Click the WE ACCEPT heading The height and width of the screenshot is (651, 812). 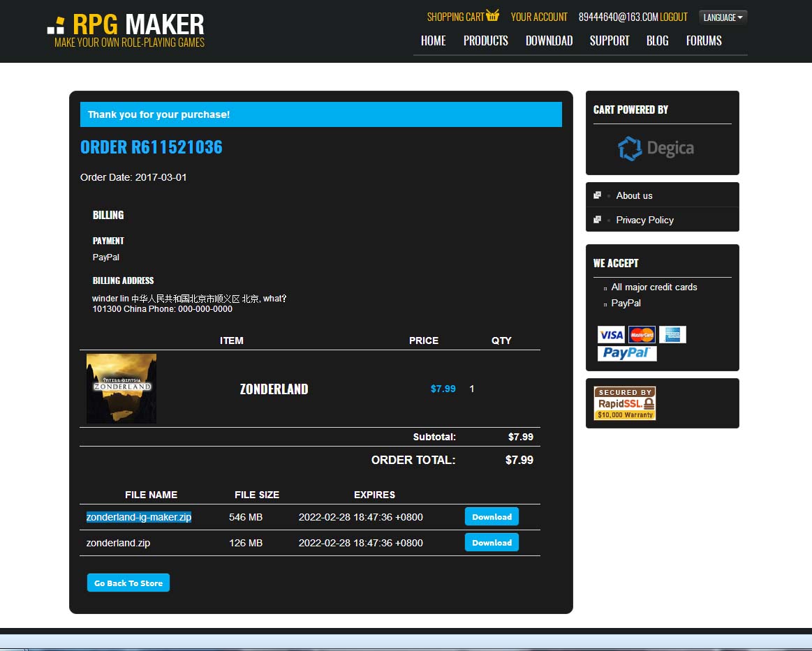616,263
